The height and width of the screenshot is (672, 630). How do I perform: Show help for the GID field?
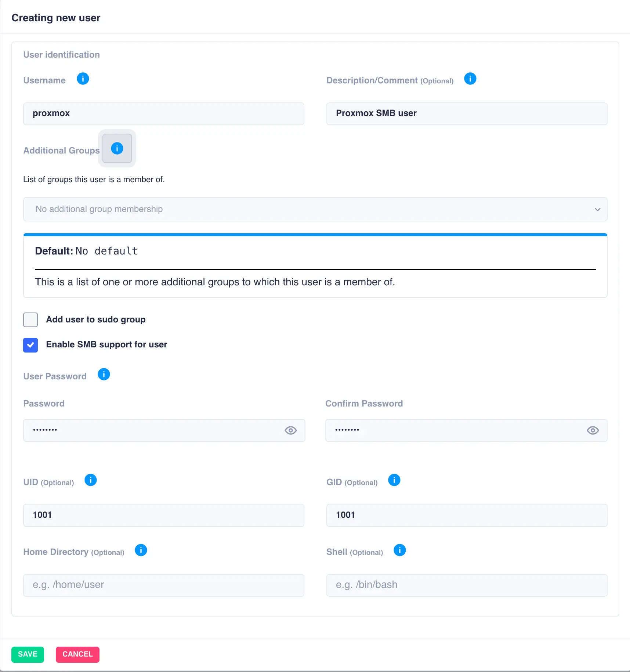point(394,480)
